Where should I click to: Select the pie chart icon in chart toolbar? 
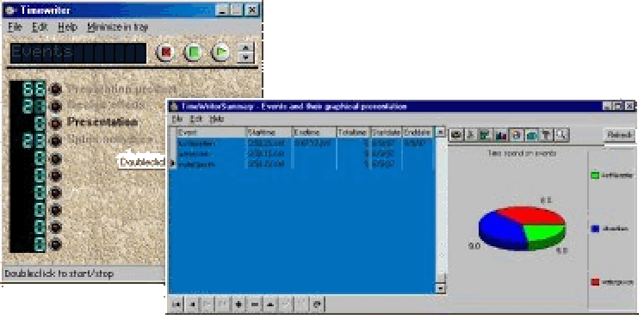[516, 135]
